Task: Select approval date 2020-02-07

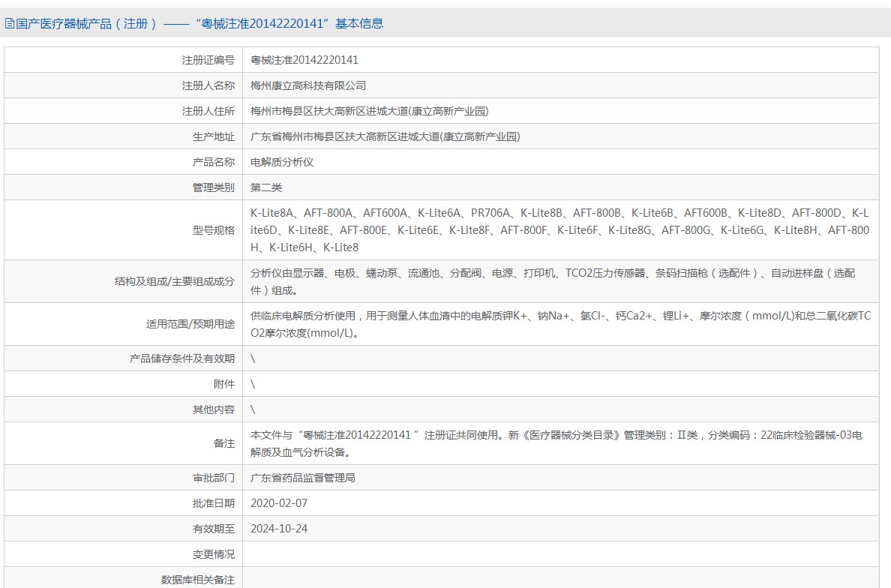Action: 279,503
